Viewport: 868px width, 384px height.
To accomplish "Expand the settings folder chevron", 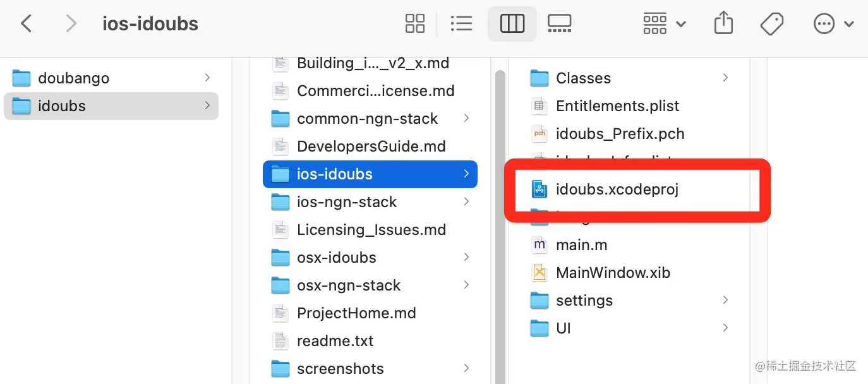I will coord(725,300).
